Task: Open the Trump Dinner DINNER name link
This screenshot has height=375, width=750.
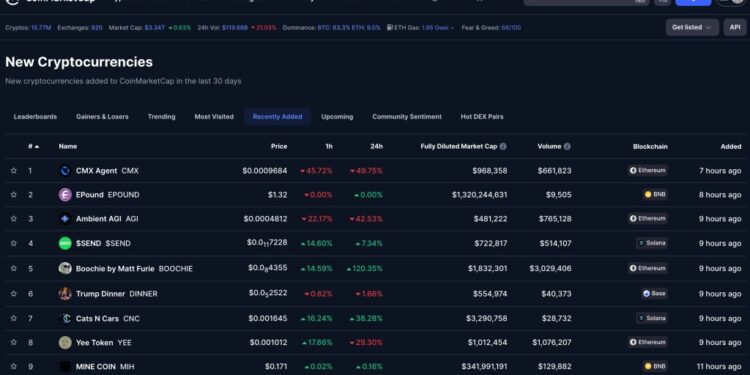Action: [x=117, y=294]
